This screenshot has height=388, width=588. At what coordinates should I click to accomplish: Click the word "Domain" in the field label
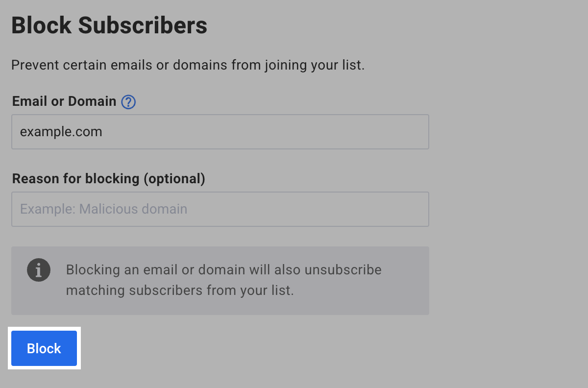[x=92, y=101]
